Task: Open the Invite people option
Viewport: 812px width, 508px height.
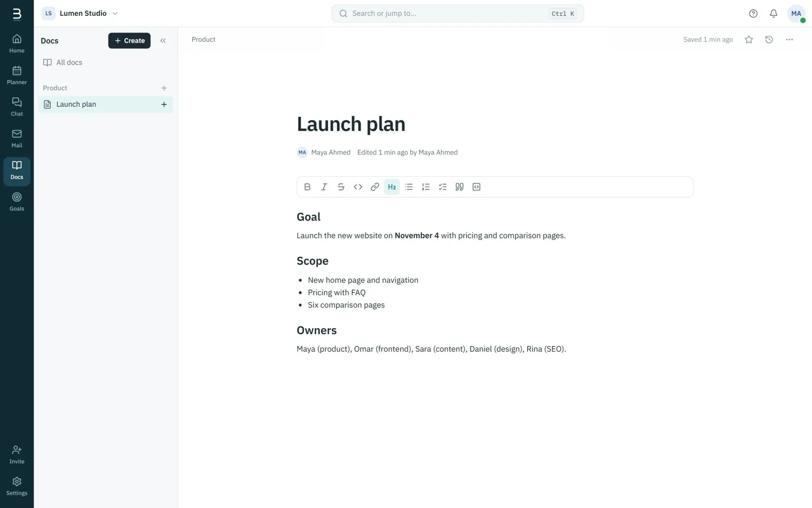Action: coord(17,455)
